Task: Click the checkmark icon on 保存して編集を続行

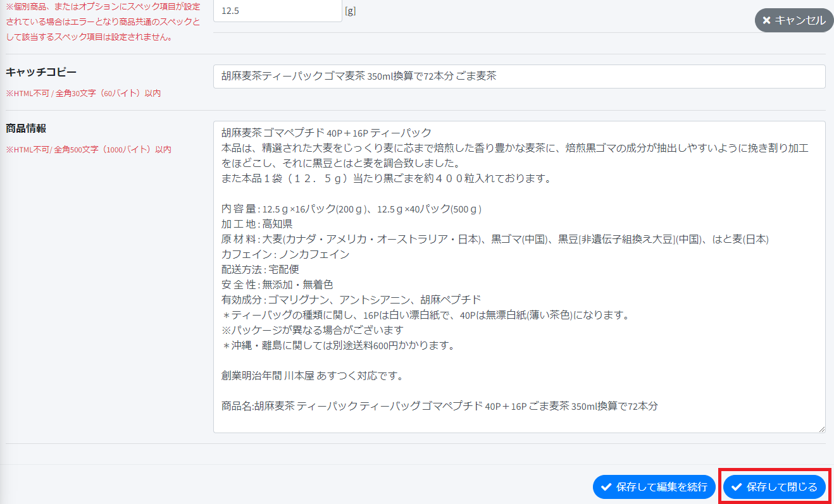Action: pos(606,487)
